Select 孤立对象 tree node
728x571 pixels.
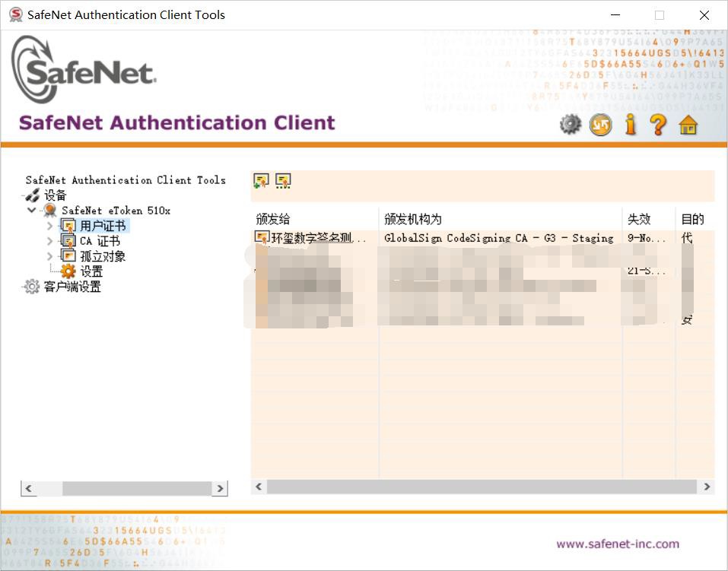103,256
